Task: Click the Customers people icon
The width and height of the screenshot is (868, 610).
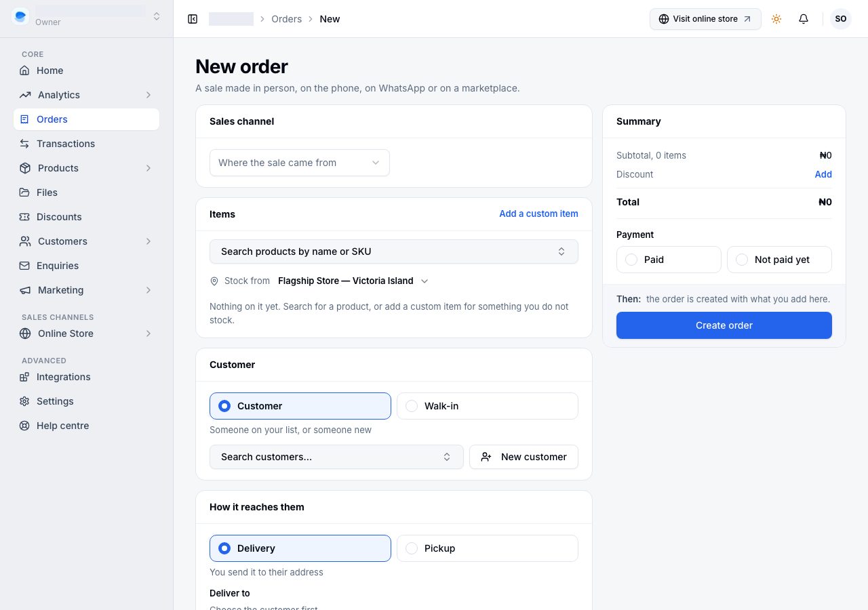Action: click(x=25, y=241)
